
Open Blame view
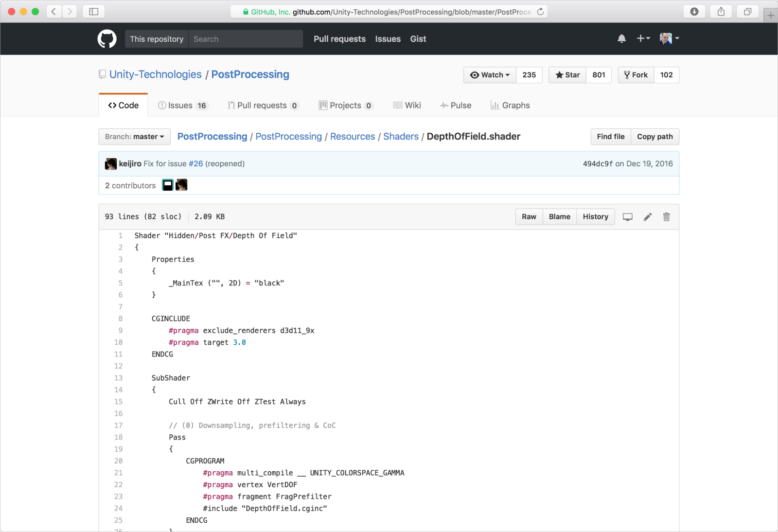[x=560, y=217]
